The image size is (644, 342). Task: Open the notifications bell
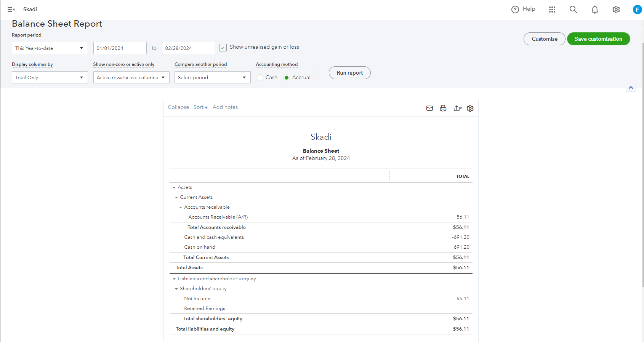594,10
